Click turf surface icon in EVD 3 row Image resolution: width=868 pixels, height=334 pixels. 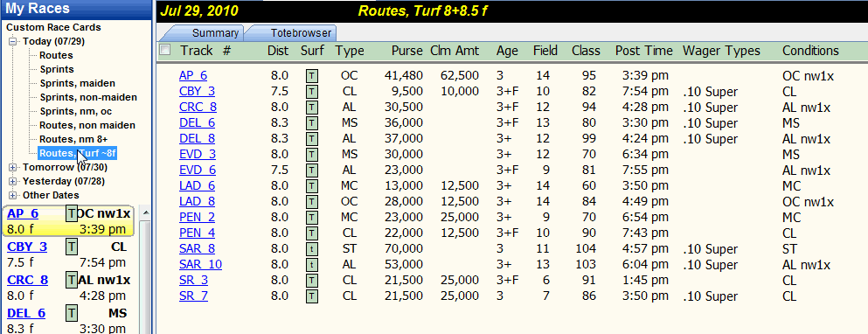pos(312,155)
